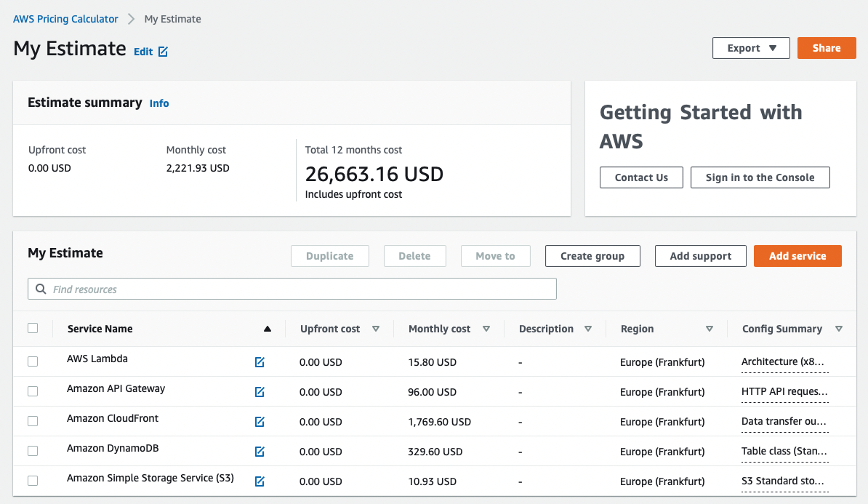The height and width of the screenshot is (504, 868).
Task: Click the 26,663.16 USD total cost value
Action: pos(374,175)
